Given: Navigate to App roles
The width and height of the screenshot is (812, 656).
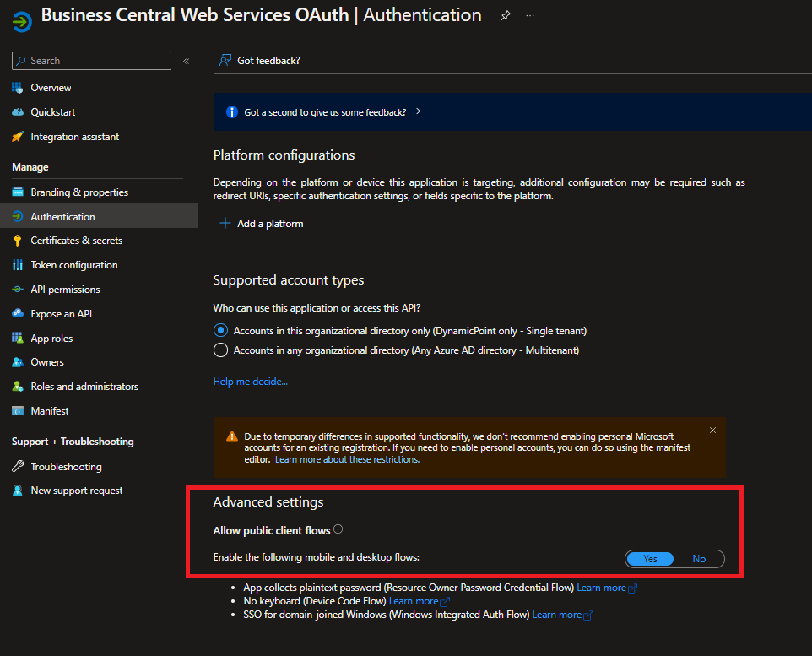Looking at the screenshot, I should [x=51, y=339].
